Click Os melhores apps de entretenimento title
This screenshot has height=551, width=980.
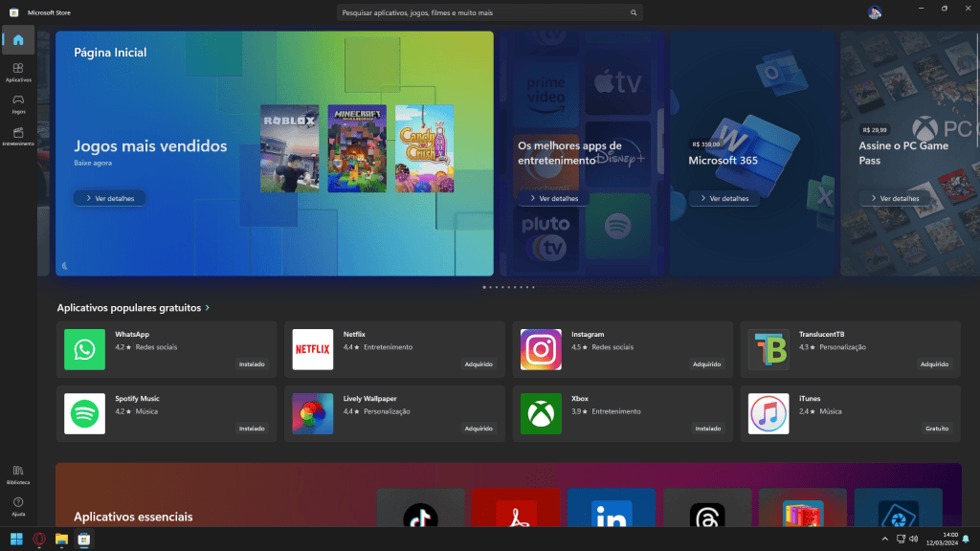tap(569, 153)
